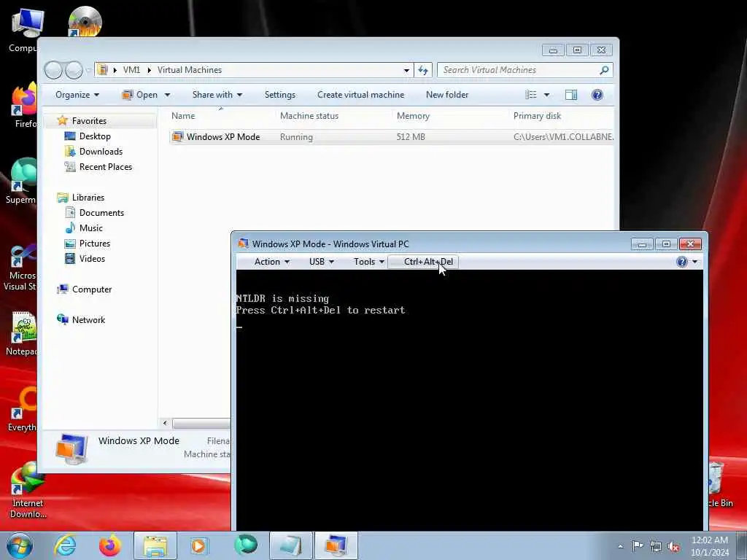This screenshot has height=560, width=747.
Task: Sort by the Memory column header
Action: click(x=413, y=116)
